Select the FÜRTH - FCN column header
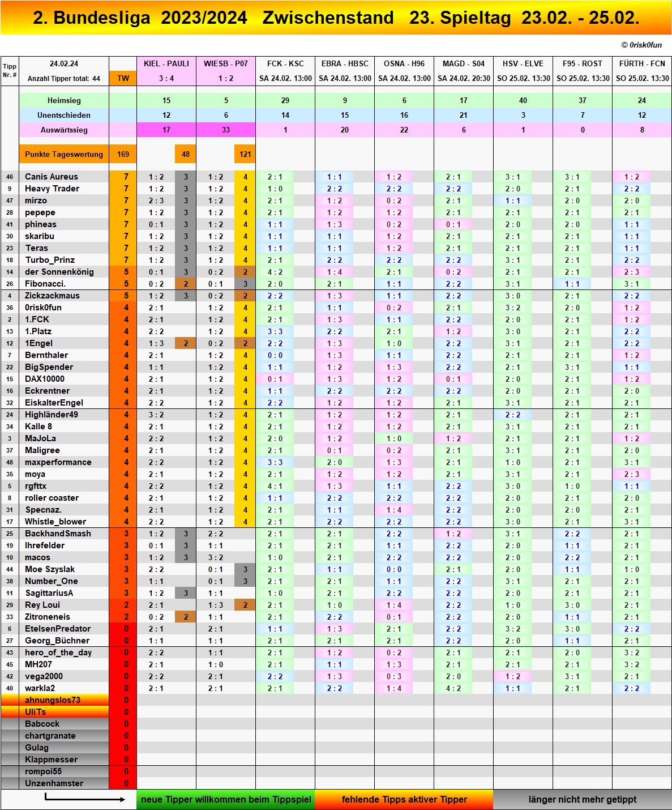The image size is (672, 810). (642, 63)
